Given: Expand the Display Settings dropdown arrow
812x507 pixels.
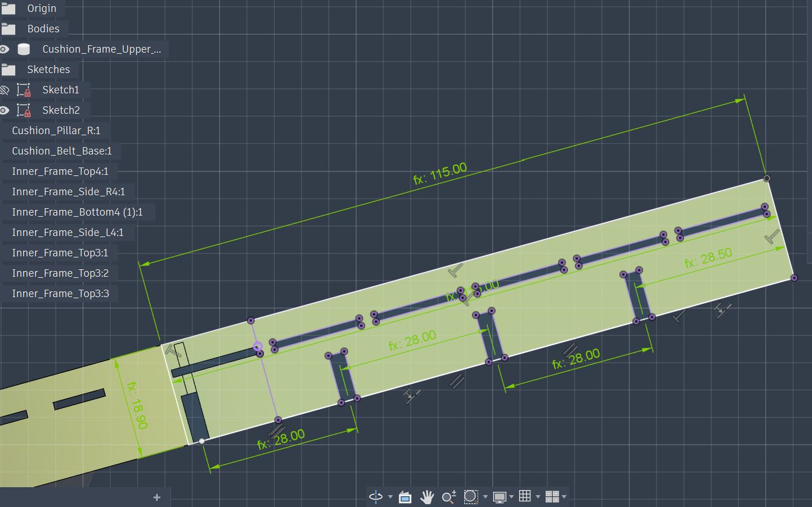Looking at the screenshot, I should pos(511,497).
